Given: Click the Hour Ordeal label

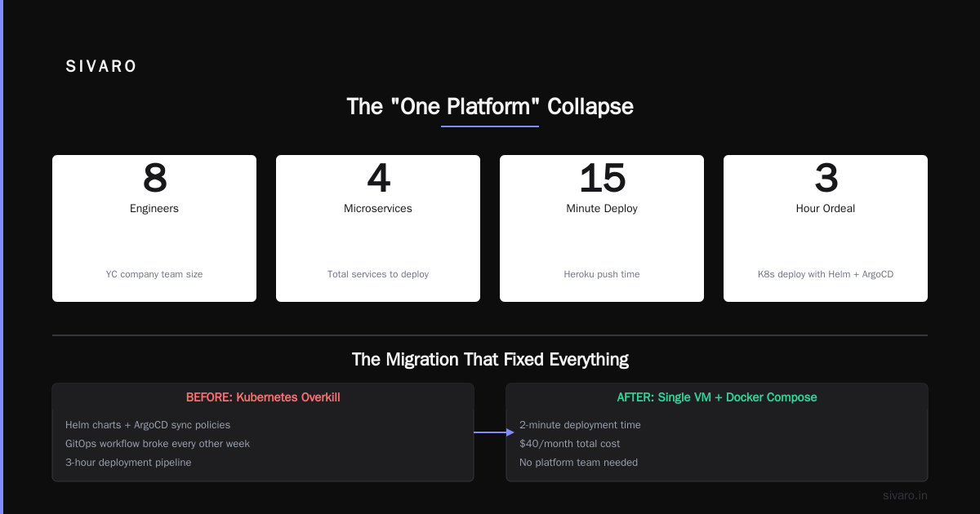Looking at the screenshot, I should pyautogui.click(x=826, y=208).
